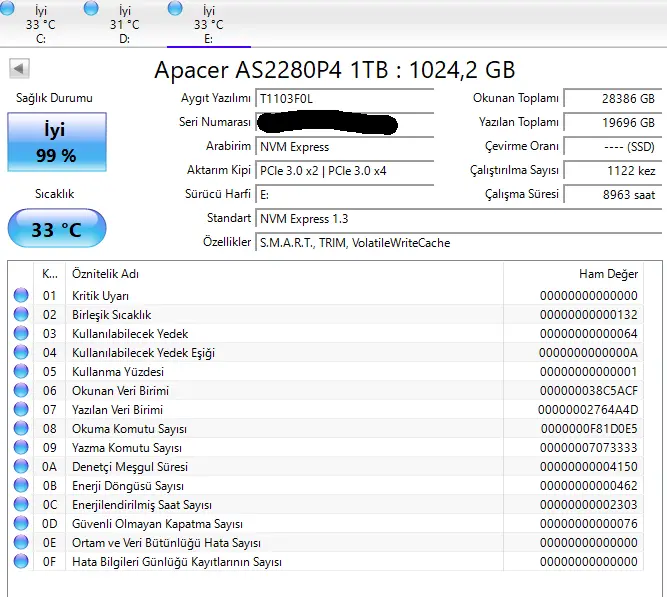667x597 pixels.
Task: Click the NVM Express interface field
Action: 345,147
